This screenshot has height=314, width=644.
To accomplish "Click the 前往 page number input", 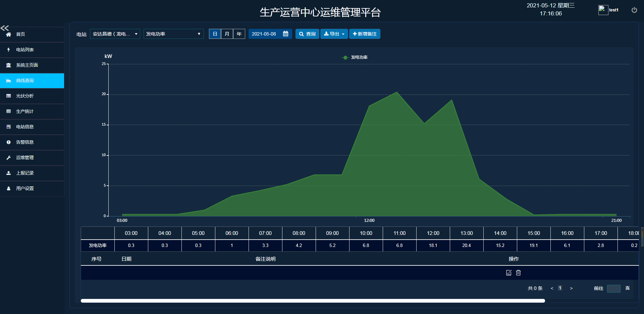I will tap(613, 289).
